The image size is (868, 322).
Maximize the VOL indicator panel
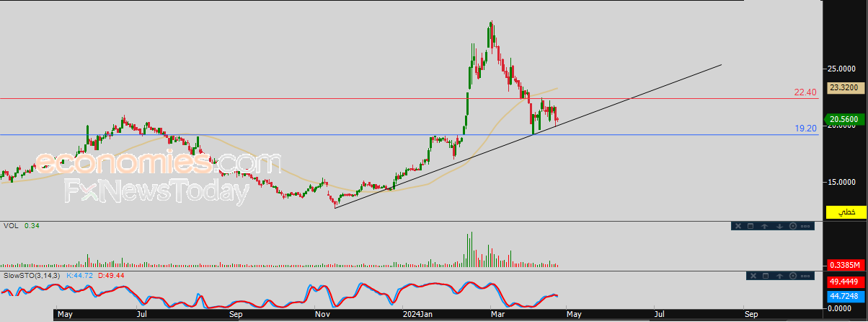(x=750, y=226)
